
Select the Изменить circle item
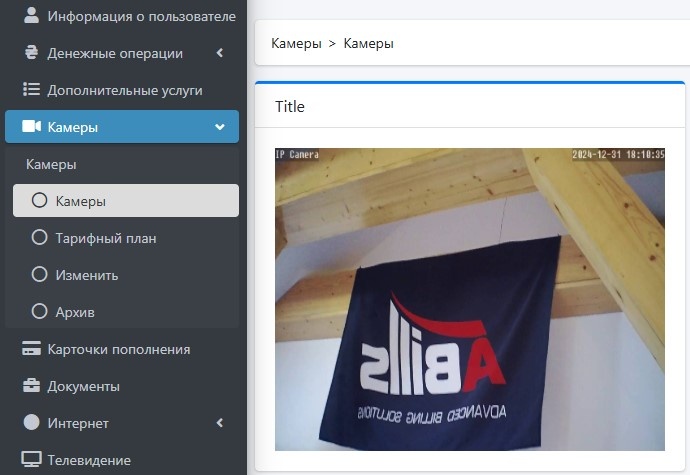coord(39,274)
